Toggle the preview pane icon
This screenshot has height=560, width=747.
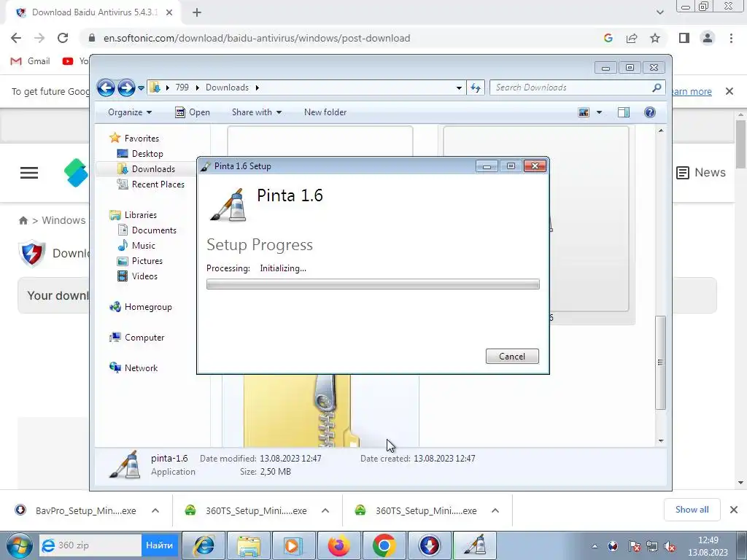[624, 112]
